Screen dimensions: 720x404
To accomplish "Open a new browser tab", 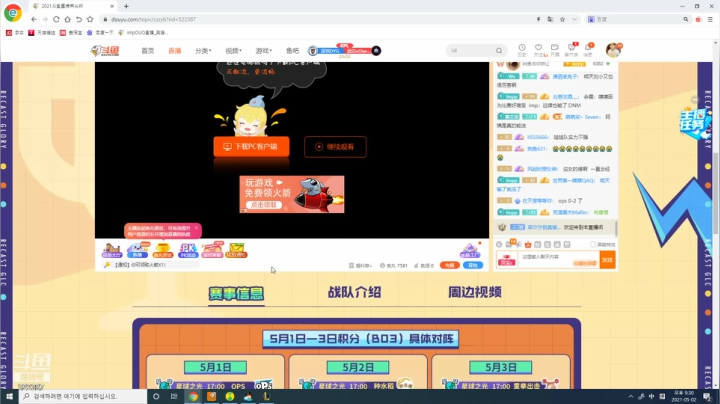I will point(126,6).
